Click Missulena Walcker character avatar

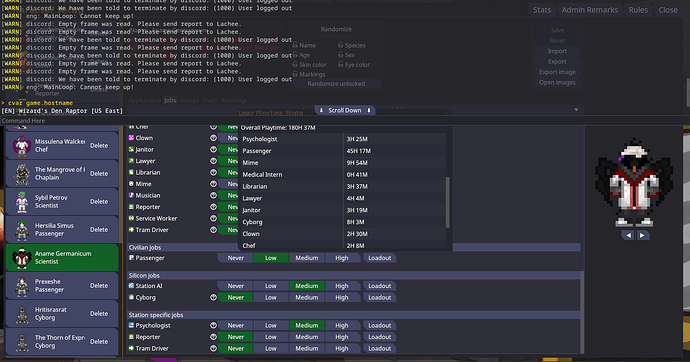pyautogui.click(x=22, y=146)
